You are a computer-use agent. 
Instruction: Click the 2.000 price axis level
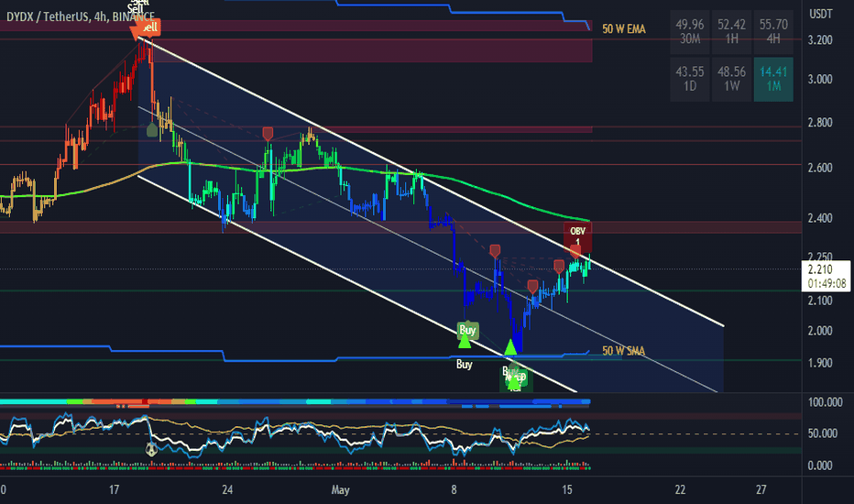click(820, 331)
